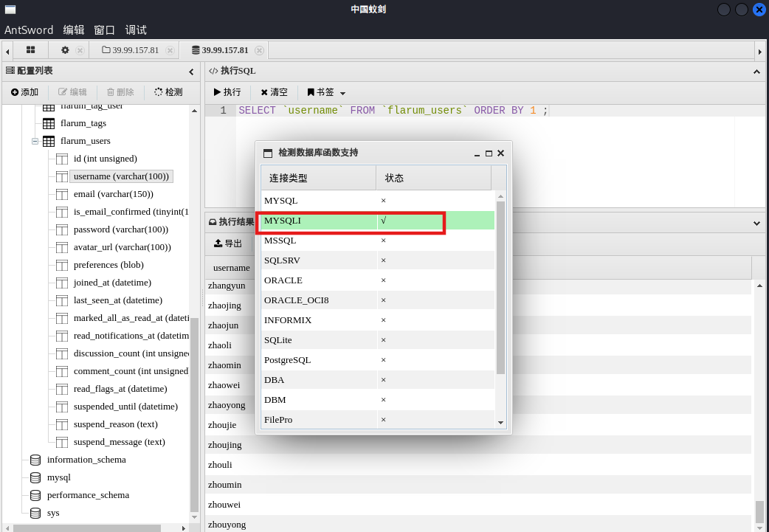
Task: Select the id (int unsigned) column
Action: coord(105,159)
